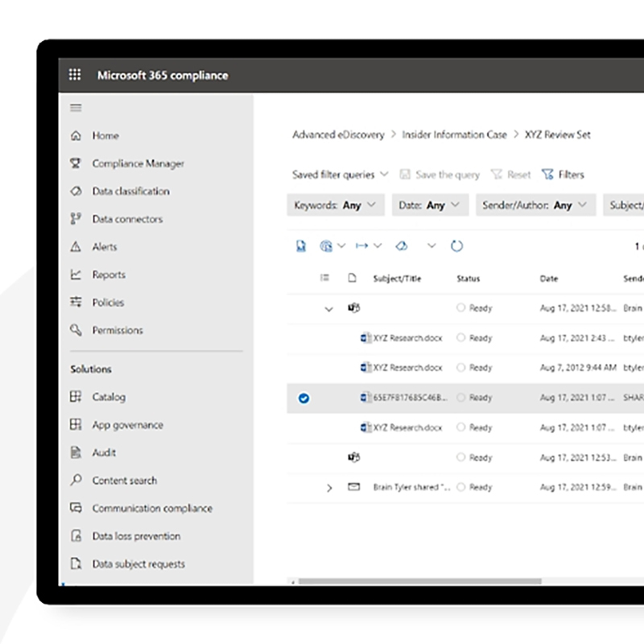Open Data subject requests solution
This screenshot has height=644, width=644.
(128, 563)
